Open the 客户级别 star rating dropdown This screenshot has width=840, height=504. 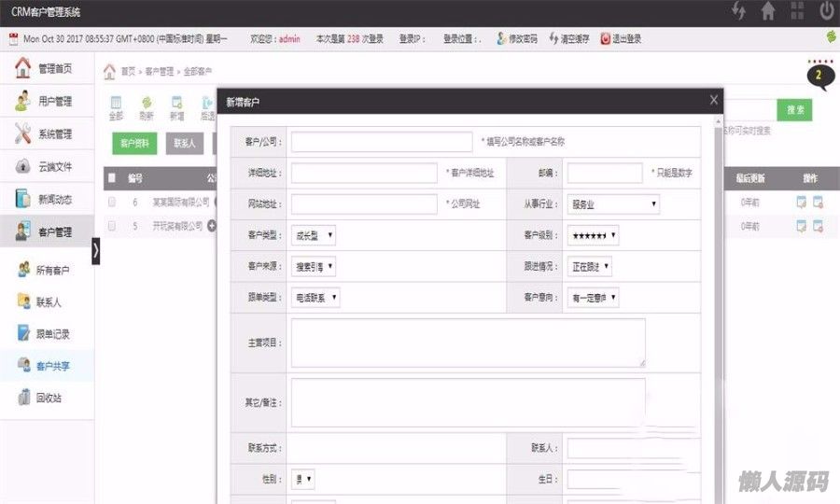pyautogui.click(x=593, y=235)
